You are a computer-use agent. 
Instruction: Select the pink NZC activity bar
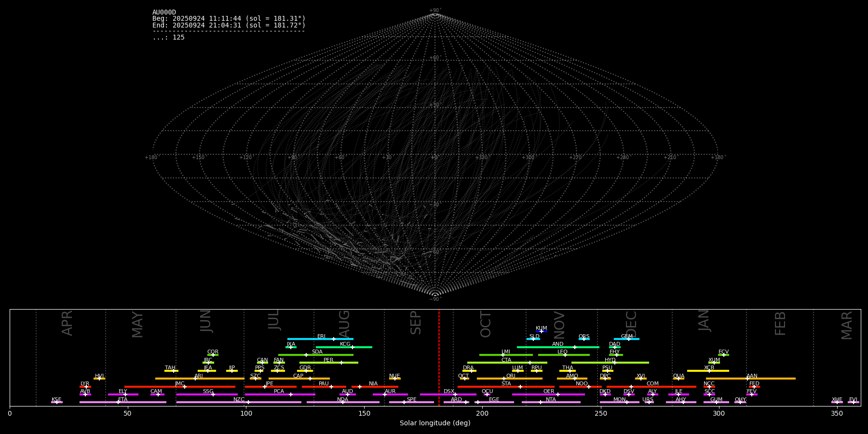(239, 402)
